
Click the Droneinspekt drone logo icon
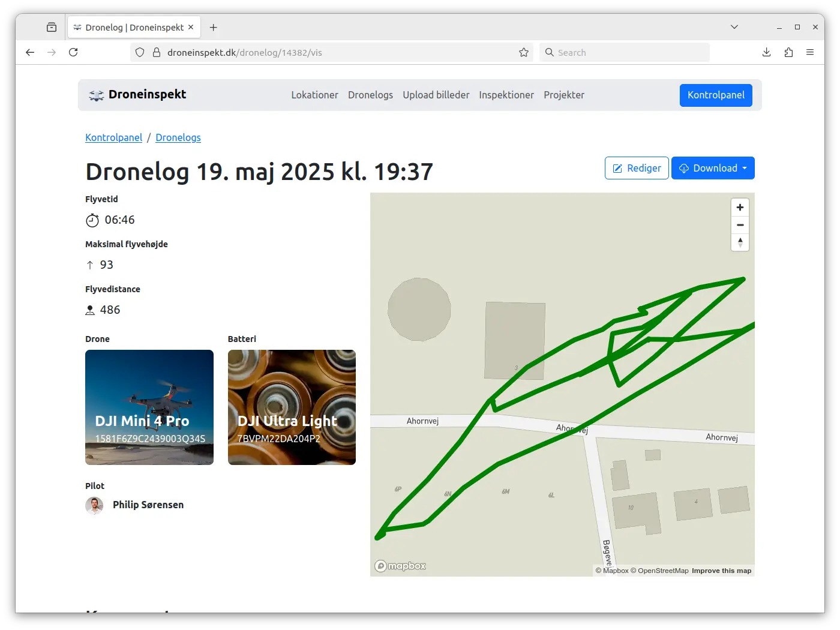click(x=96, y=94)
